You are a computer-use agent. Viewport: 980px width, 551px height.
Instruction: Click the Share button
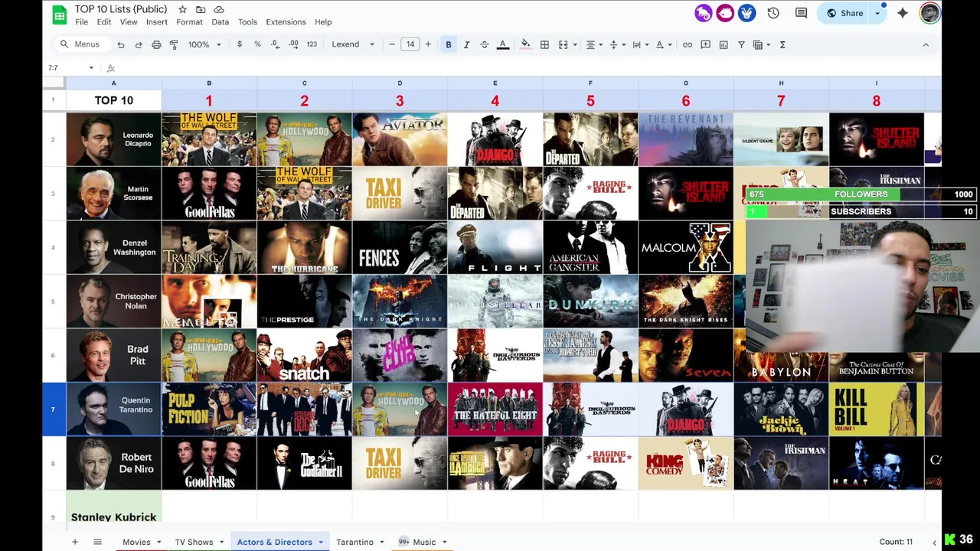(844, 13)
